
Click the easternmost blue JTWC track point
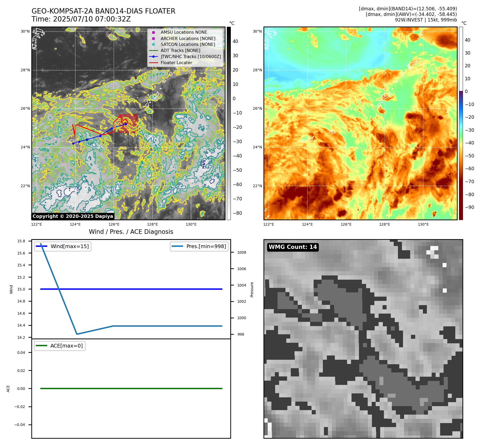126,124
